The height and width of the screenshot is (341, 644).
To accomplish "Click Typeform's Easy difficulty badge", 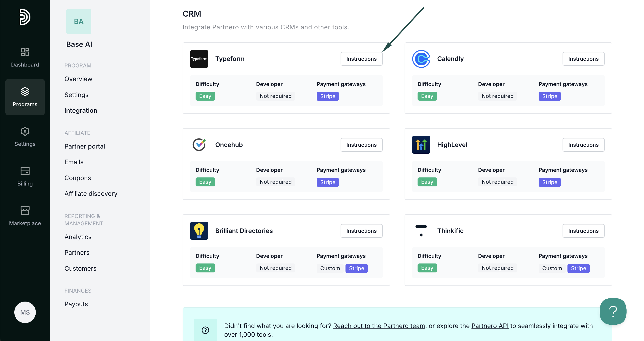I will 205,96.
